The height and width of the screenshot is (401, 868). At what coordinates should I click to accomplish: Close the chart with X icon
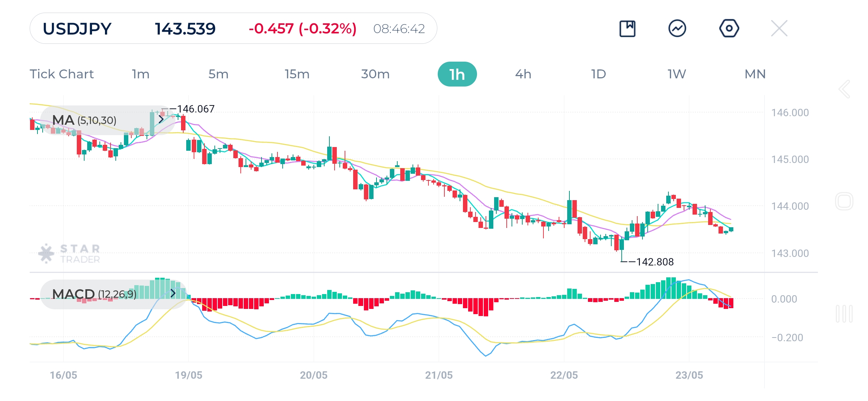[x=779, y=29]
